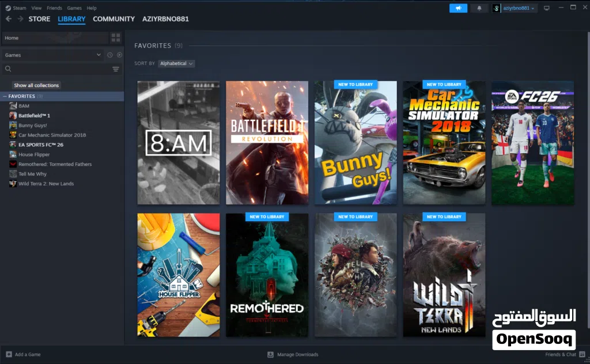The width and height of the screenshot is (590, 364).
Task: Open the Sort By Alphabetical dropdown
Action: 176,63
